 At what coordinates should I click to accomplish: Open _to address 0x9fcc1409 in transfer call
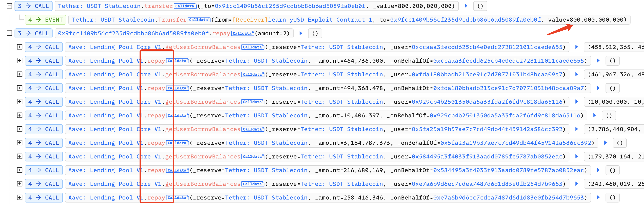[x=290, y=6]
